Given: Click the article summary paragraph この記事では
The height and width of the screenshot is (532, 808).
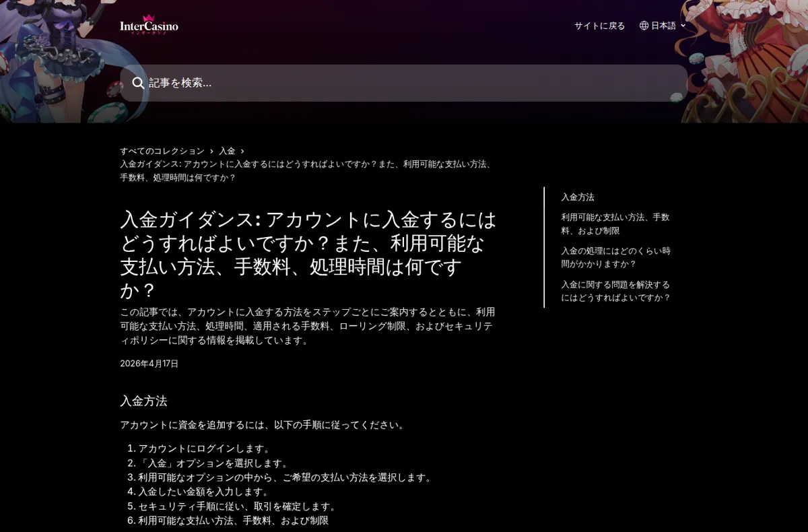Looking at the screenshot, I should 308,326.
